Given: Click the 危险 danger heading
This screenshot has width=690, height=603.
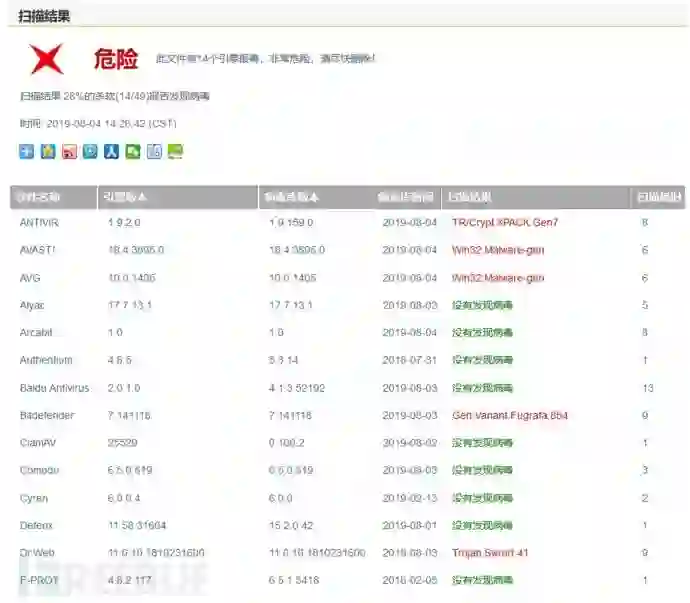Looking at the screenshot, I should (x=116, y=59).
